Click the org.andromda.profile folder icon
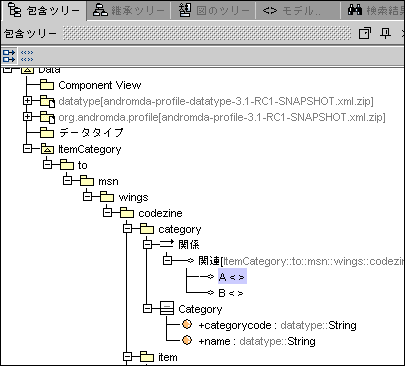405x366 pixels. click(47, 117)
